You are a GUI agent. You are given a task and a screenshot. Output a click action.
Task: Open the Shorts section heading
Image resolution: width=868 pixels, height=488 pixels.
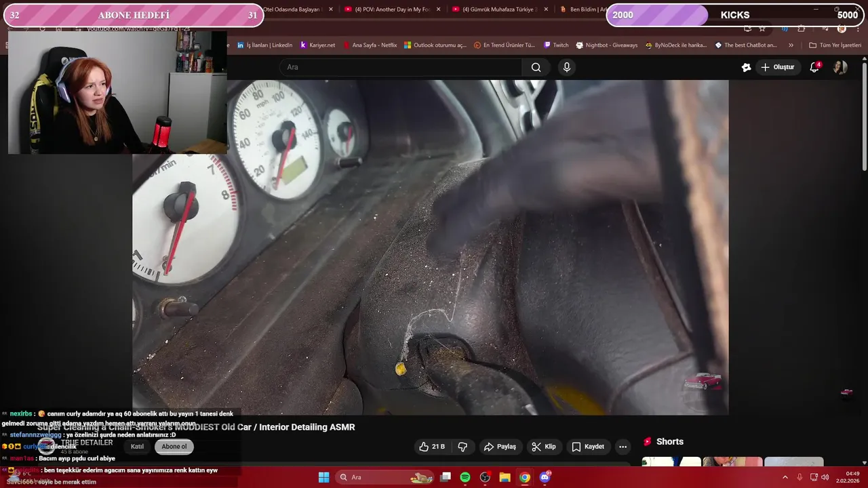click(x=663, y=441)
